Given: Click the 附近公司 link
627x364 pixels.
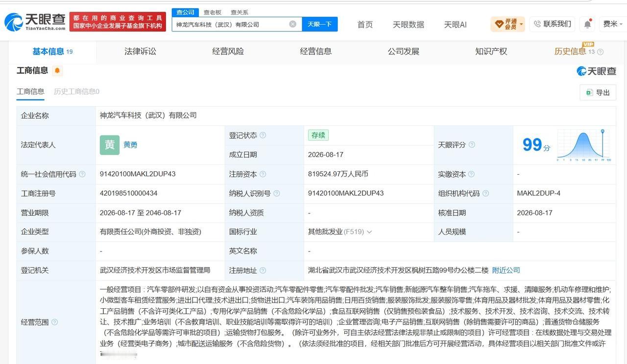Looking at the screenshot, I should (x=506, y=270).
